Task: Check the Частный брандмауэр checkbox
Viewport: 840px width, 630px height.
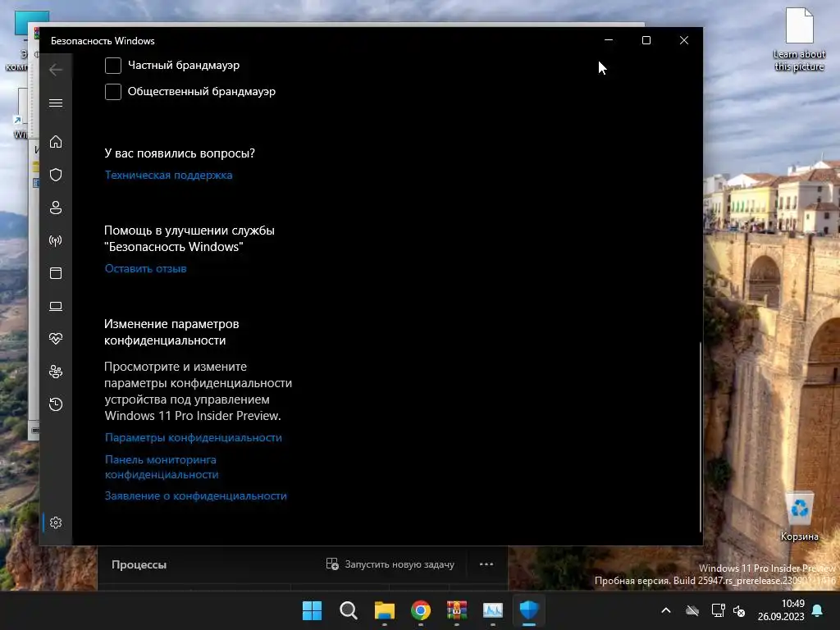Action: coord(113,66)
